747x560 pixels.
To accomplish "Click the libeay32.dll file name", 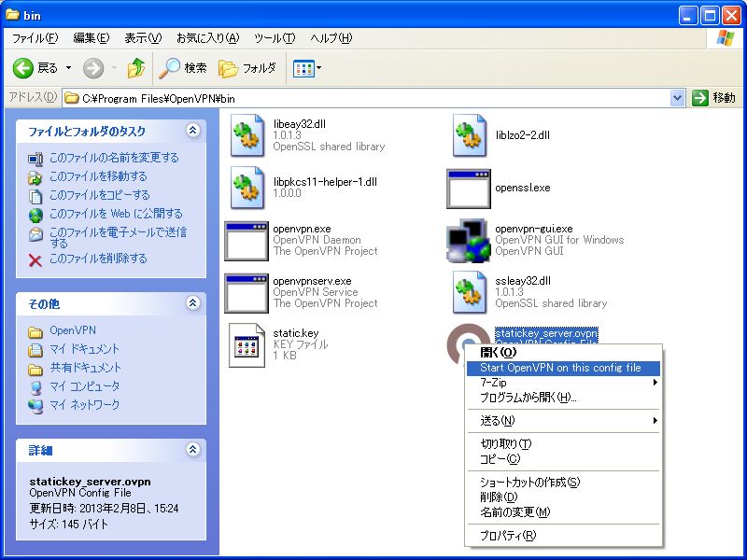I will click(299, 124).
